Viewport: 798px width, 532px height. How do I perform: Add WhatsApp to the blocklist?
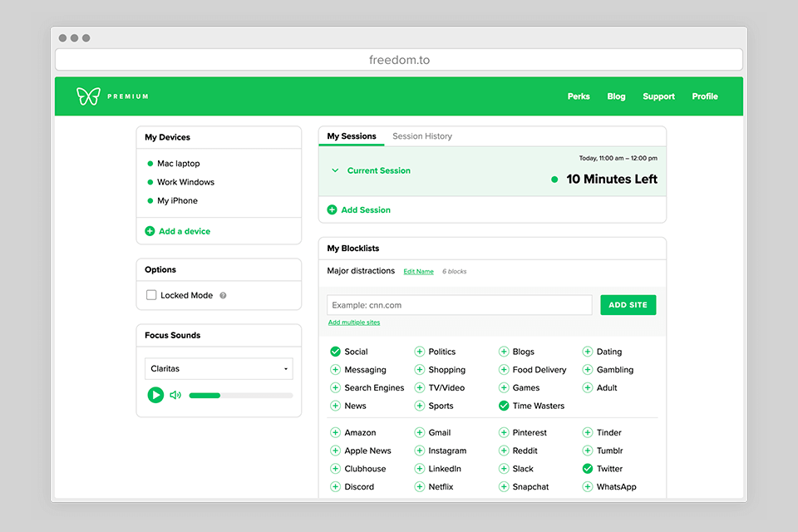[588, 486]
